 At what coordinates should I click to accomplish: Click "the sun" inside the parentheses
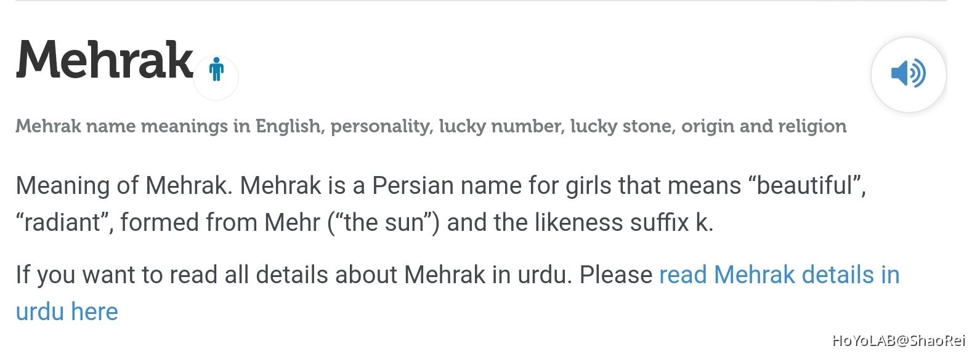[x=384, y=222]
